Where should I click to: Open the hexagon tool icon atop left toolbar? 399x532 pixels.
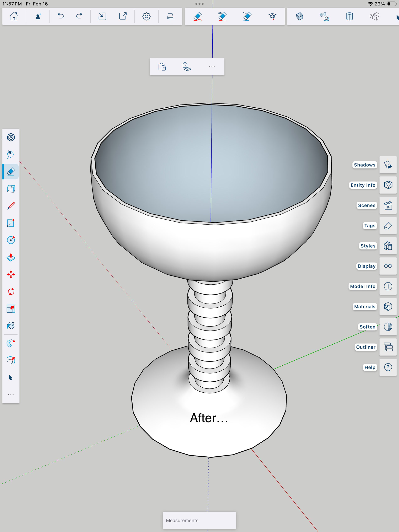pos(11,137)
